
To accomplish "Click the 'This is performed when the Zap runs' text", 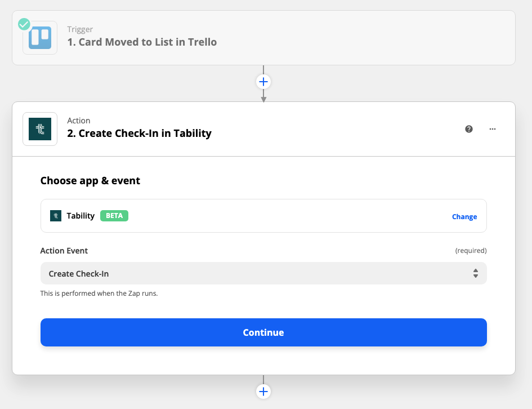I will pyautogui.click(x=99, y=294).
